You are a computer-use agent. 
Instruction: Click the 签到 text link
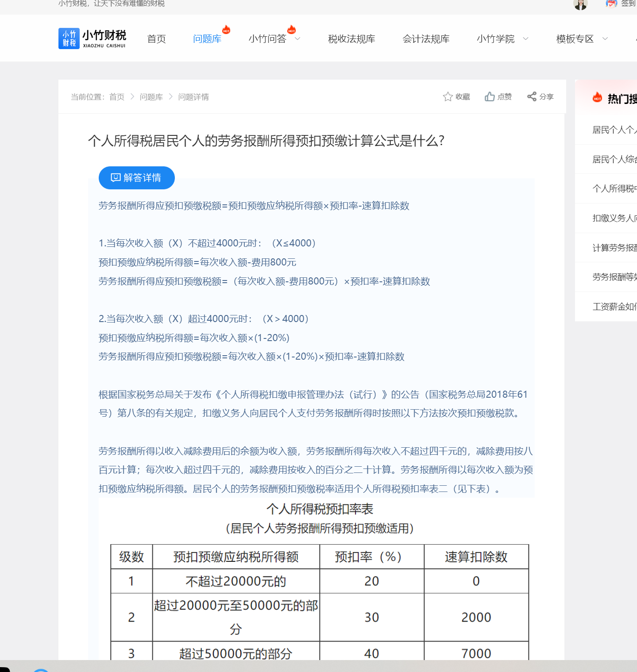629,4
